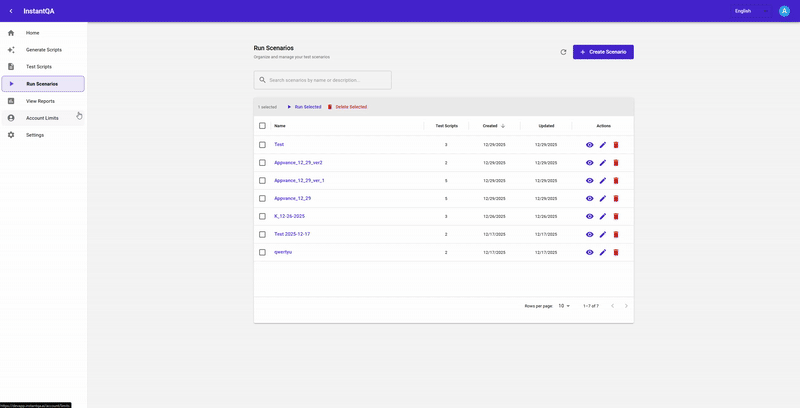Click the refresh scenarios icon

coord(563,52)
